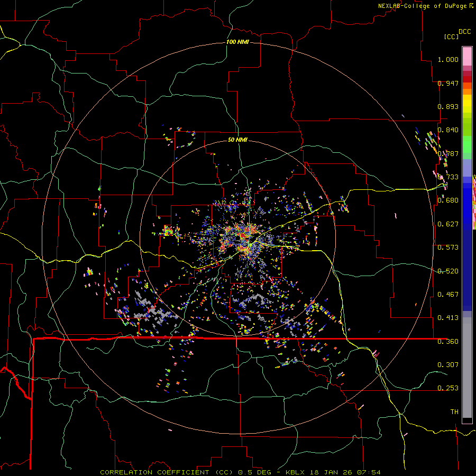This screenshot has width=476, height=476.
Task: Click the 100 NMI range ring label
Action: tap(237, 42)
